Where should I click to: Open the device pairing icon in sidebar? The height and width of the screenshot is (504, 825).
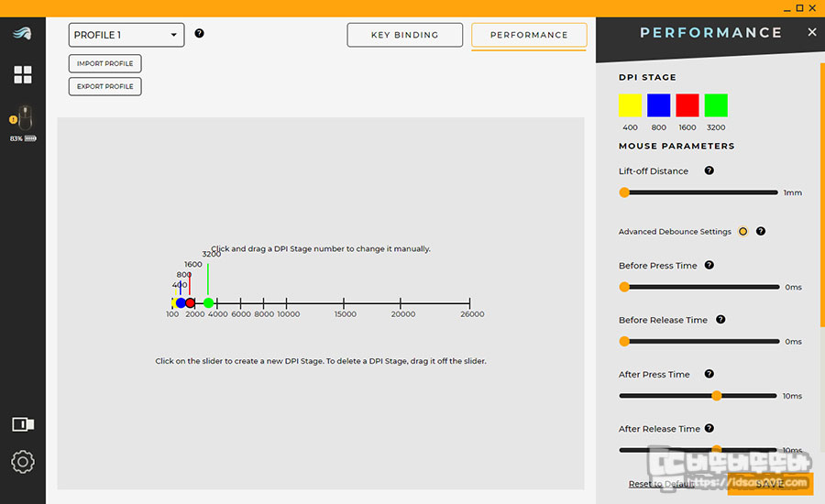click(x=23, y=424)
